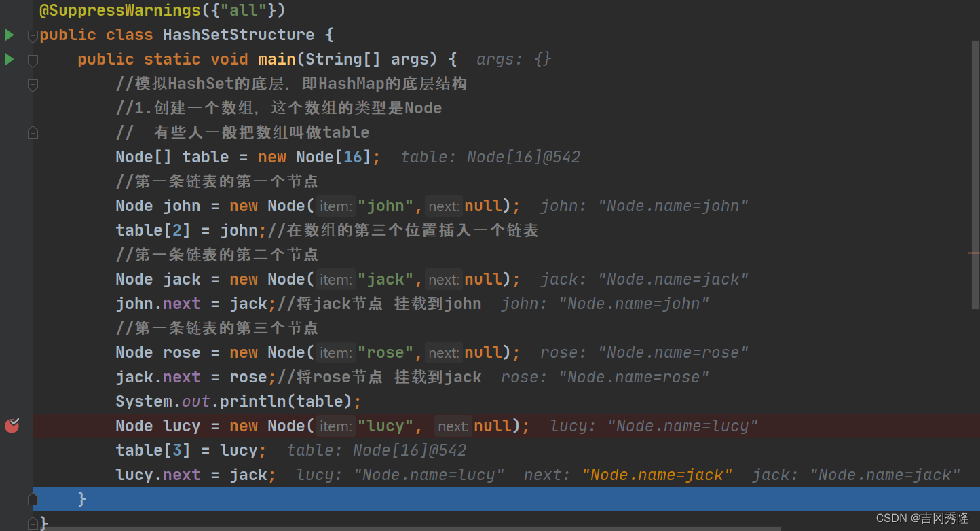Click the inline value lucy: "Node.name=lucy" on breakpoint line

point(654,426)
